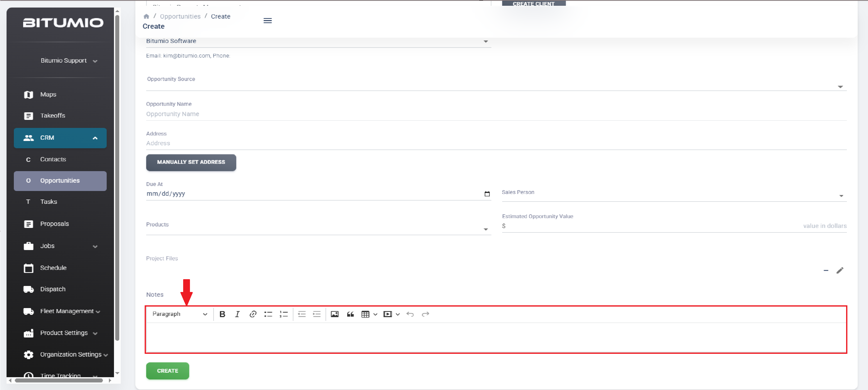The image size is (868, 390).
Task: Click the Bitumio logo
Action: 63,23
